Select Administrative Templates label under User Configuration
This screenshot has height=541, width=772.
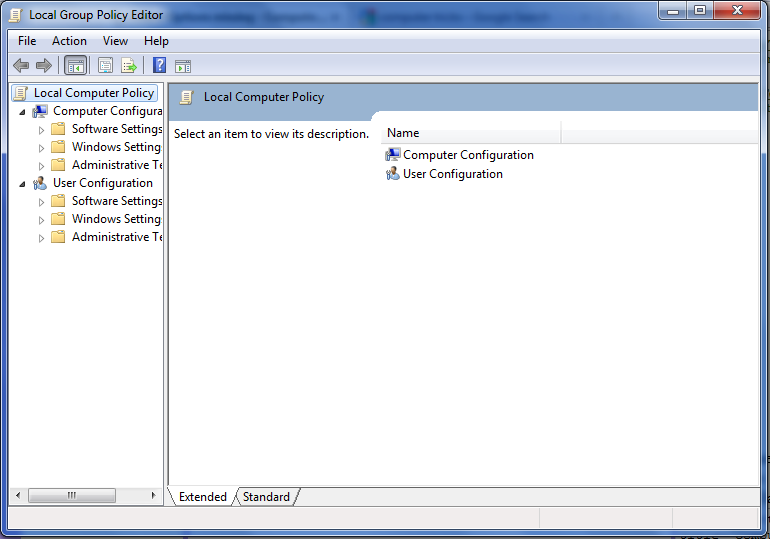point(117,237)
